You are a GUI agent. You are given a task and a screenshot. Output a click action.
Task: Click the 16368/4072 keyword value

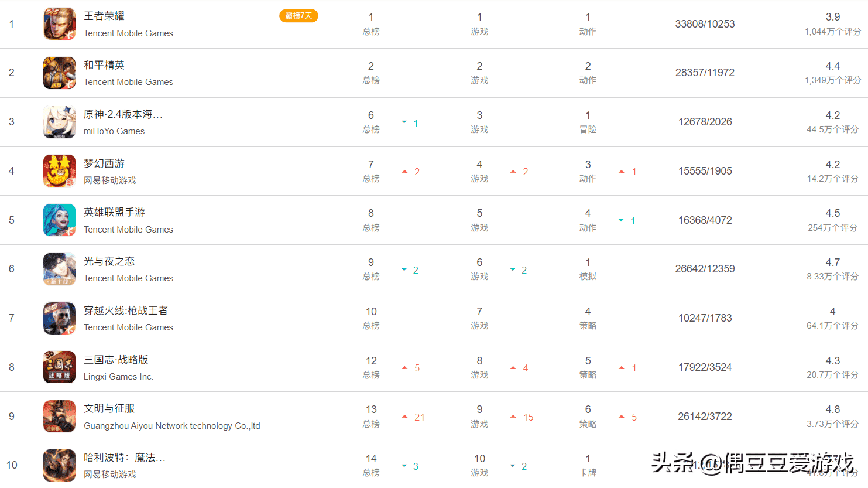pos(705,220)
